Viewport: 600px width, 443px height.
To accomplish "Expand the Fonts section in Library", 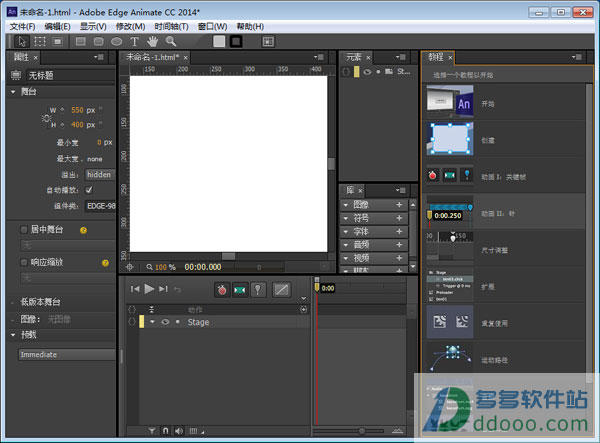I will click(346, 232).
